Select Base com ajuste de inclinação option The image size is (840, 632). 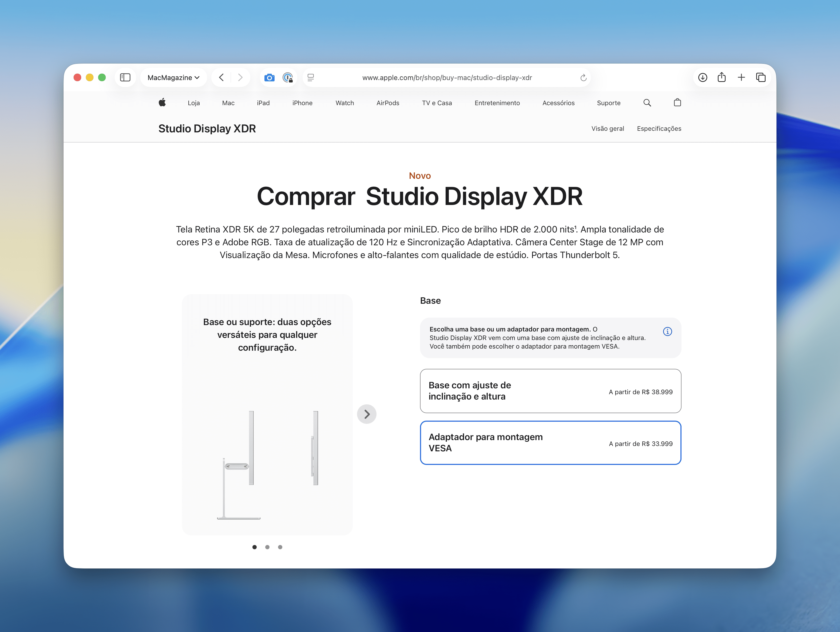pyautogui.click(x=550, y=391)
